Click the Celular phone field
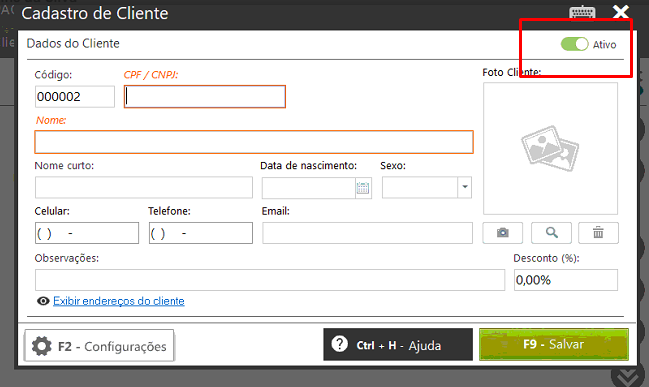649x387 pixels. click(x=87, y=233)
